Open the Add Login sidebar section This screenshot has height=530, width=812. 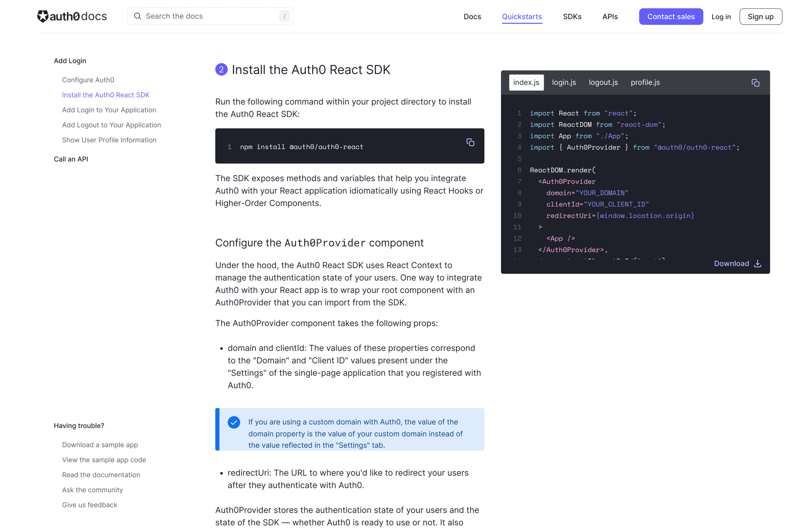(70, 61)
